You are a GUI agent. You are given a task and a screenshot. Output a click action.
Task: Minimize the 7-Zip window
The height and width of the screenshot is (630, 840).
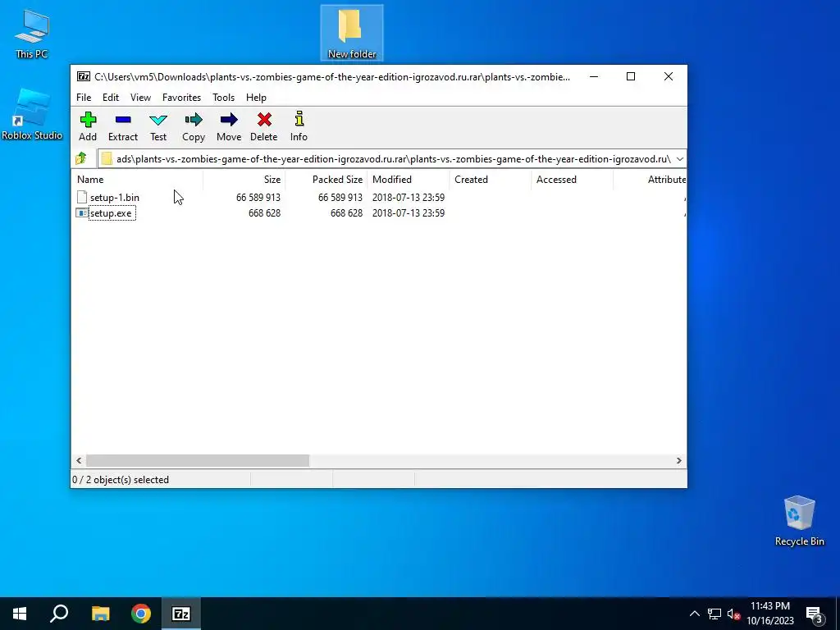coord(594,76)
